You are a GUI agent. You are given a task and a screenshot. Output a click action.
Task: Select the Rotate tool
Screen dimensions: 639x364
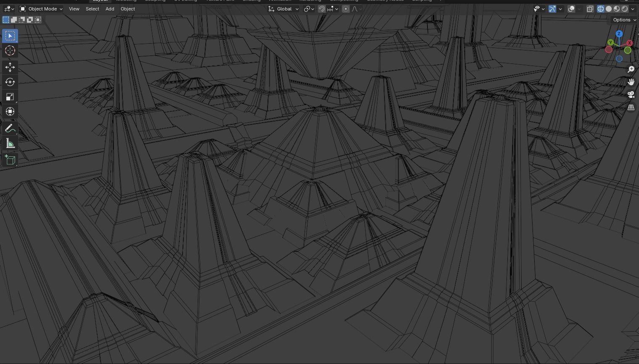click(x=10, y=82)
